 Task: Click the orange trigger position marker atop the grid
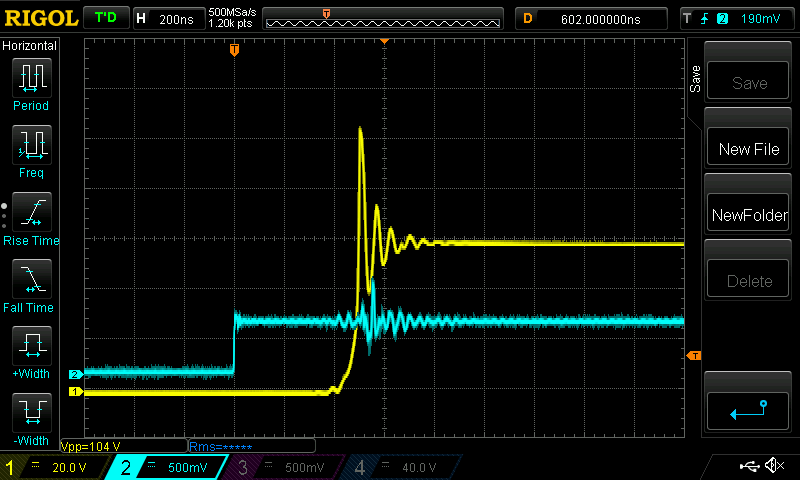pos(234,49)
